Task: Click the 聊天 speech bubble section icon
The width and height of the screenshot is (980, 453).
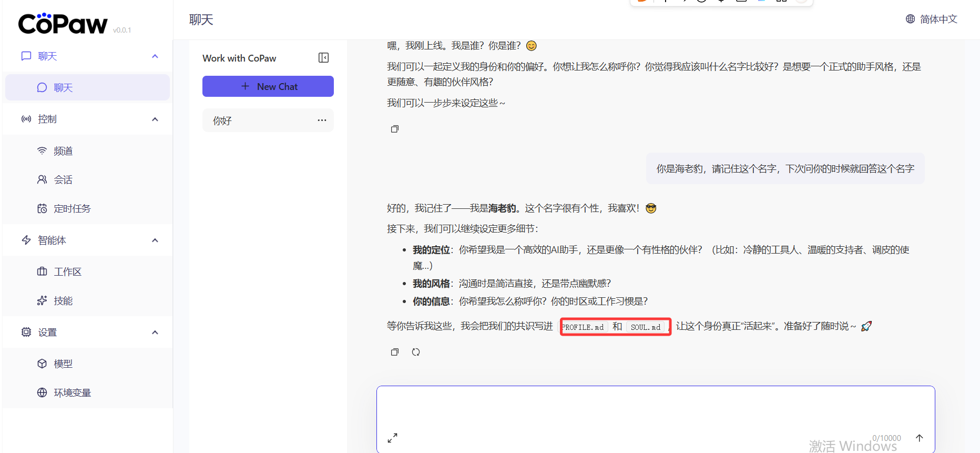Action: point(26,56)
